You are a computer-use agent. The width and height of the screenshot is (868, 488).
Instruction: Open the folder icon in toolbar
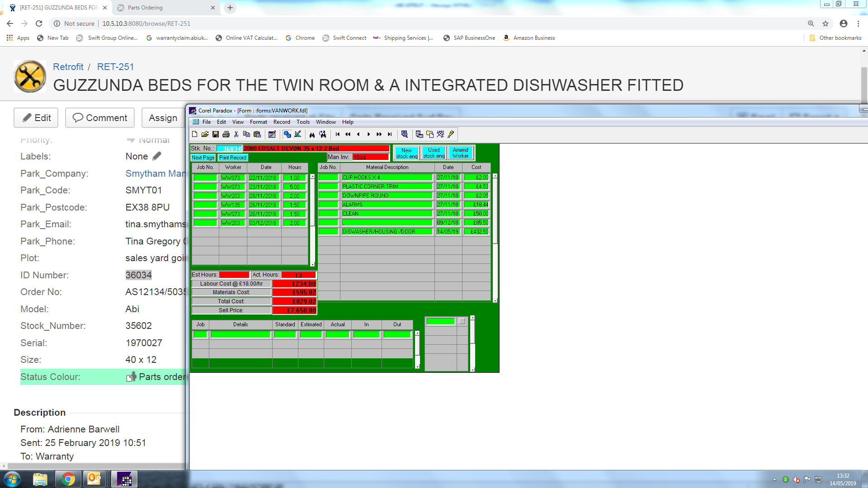tap(205, 134)
